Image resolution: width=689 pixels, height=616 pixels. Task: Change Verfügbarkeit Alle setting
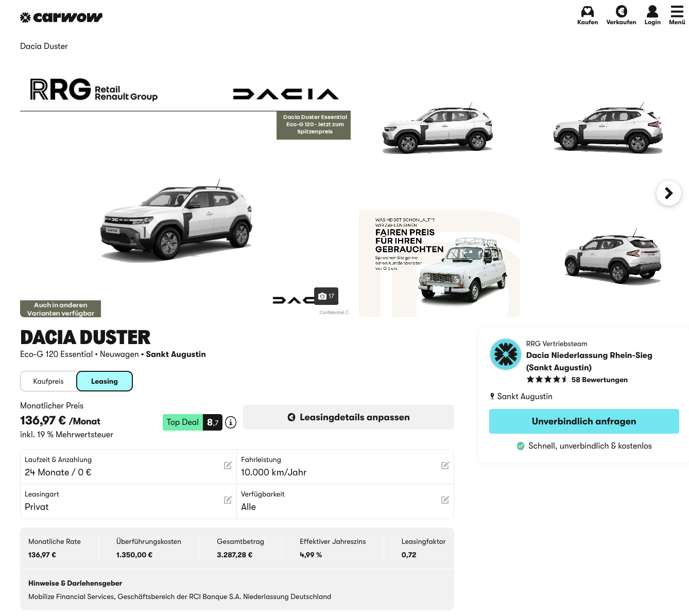coord(345,501)
